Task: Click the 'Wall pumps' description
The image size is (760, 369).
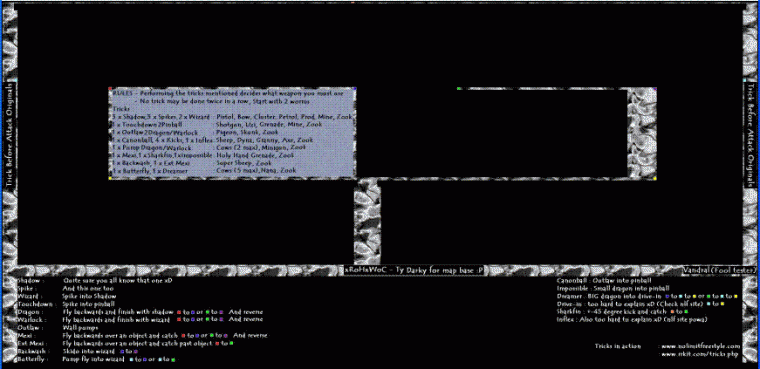Action: [x=80, y=328]
